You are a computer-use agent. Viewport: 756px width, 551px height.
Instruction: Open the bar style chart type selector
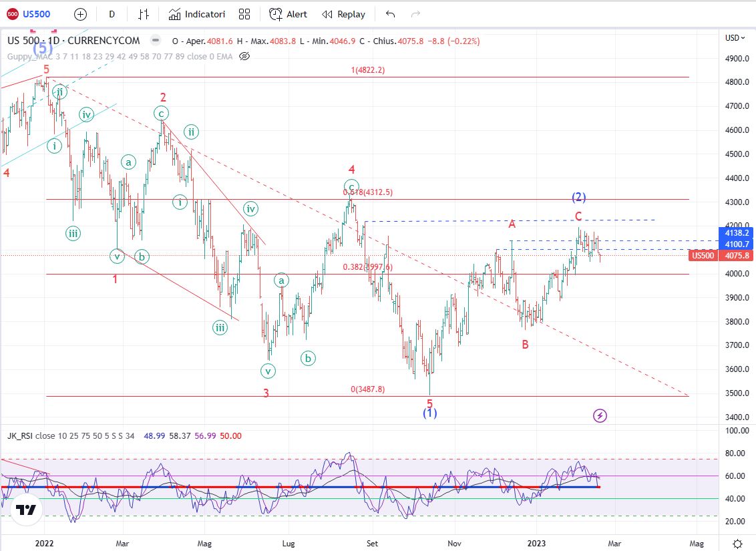(143, 15)
